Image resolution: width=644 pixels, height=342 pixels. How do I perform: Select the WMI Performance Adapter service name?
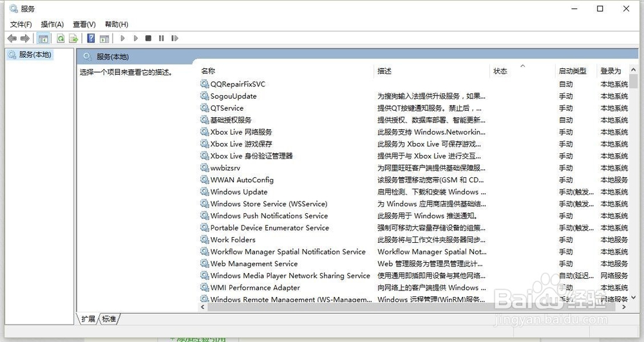pyautogui.click(x=255, y=287)
